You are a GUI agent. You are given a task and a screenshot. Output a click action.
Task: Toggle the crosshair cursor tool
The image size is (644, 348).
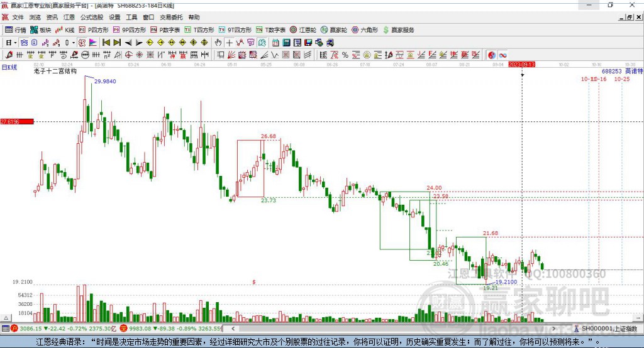point(229,43)
